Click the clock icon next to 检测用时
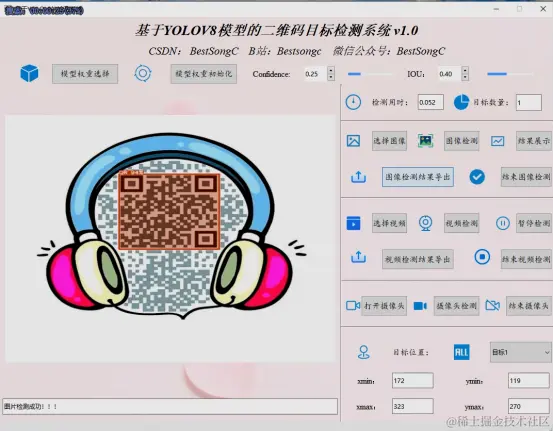 click(353, 102)
